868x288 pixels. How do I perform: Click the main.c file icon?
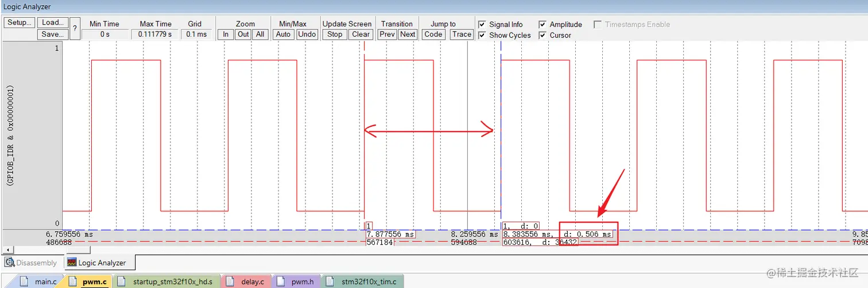[24, 282]
